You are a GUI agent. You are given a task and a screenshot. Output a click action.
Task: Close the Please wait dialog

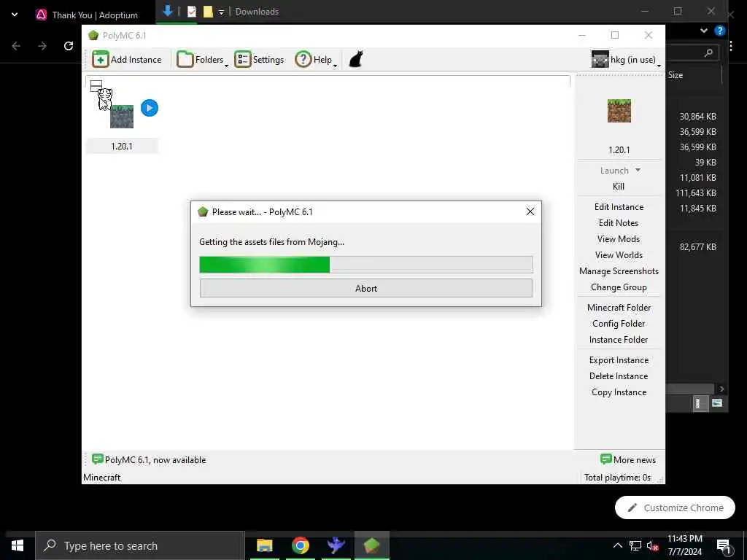tap(530, 211)
